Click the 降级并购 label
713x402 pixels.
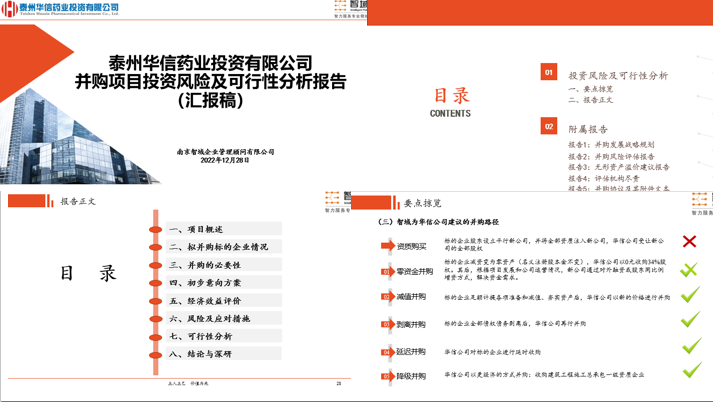pos(411,376)
